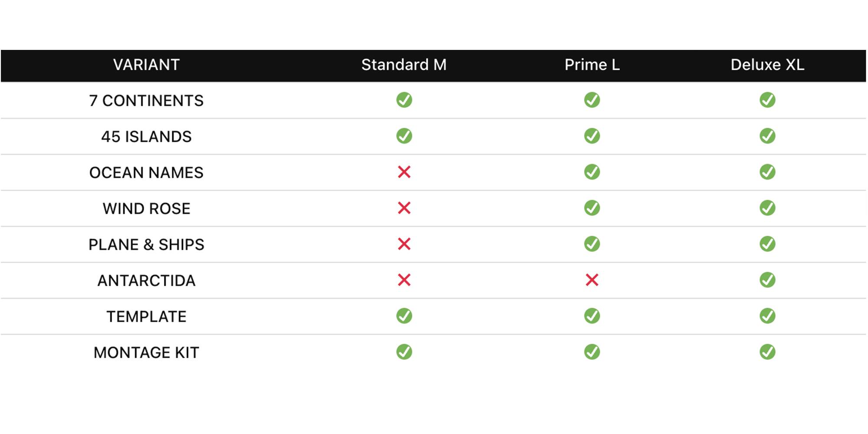Screen dimensions: 868x434
Task: Click green check for Template under Standard M
Action: point(404,316)
